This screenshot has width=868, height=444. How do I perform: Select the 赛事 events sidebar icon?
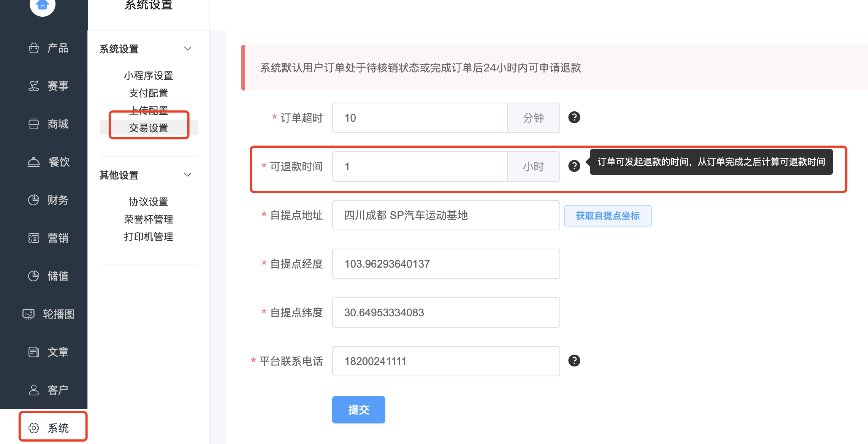[34, 86]
